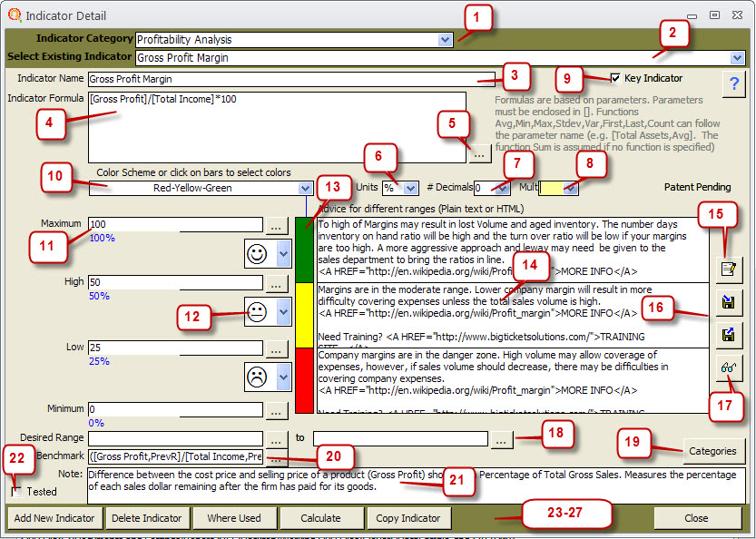Click the happy smiley face icon
The width and height of the screenshot is (756, 539).
pos(260,253)
